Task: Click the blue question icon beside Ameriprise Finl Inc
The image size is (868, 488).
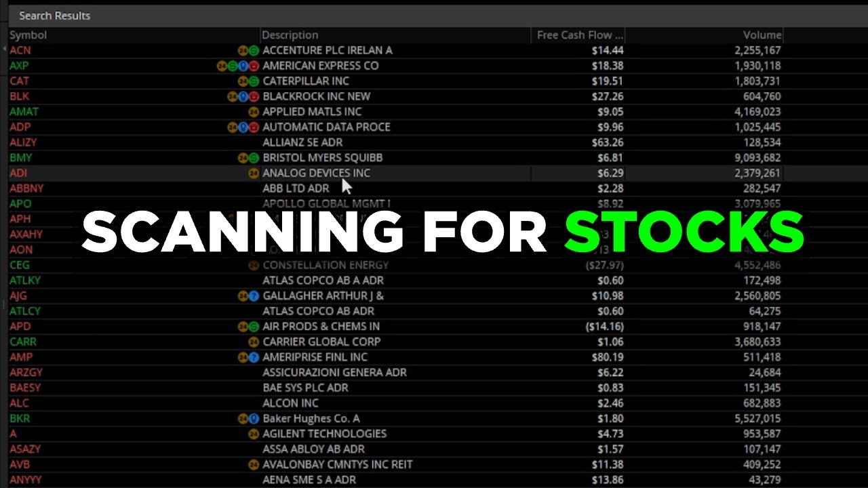Action: (x=254, y=357)
